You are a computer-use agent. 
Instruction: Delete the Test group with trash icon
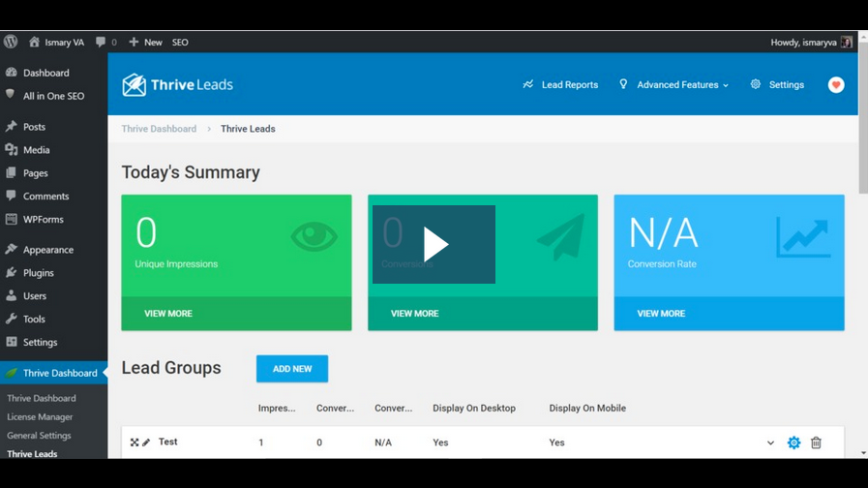(x=816, y=442)
